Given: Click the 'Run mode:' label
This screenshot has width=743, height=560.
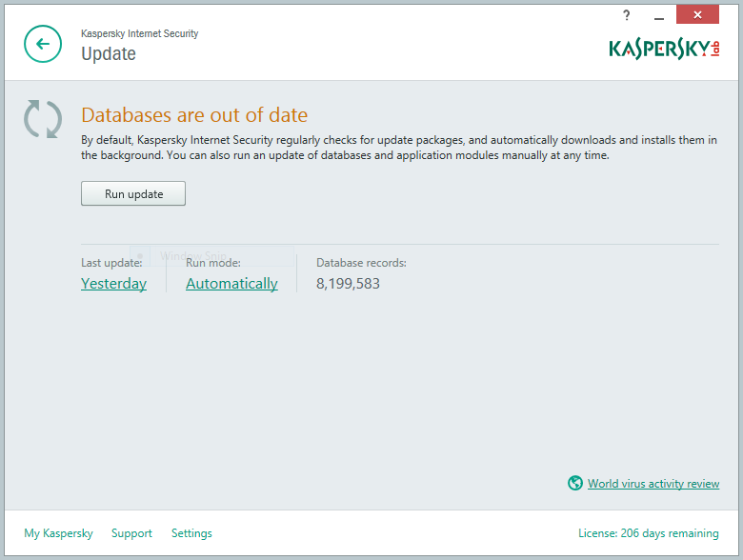Looking at the screenshot, I should (213, 262).
